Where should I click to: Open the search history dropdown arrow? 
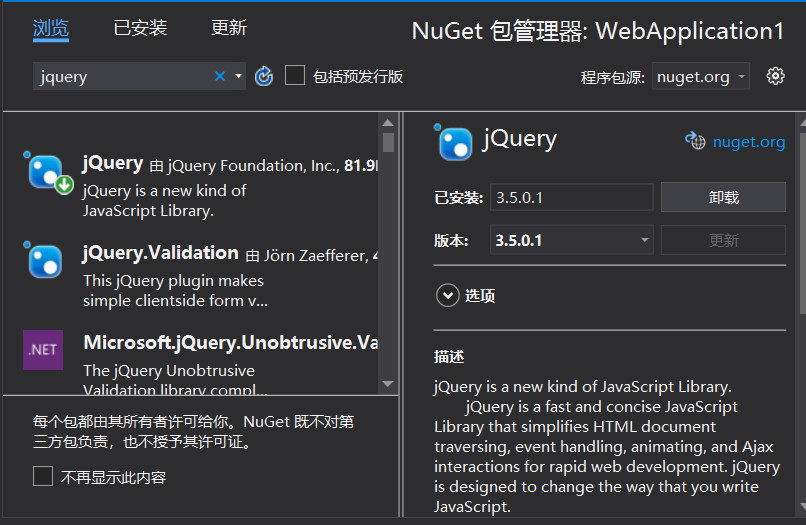238,76
